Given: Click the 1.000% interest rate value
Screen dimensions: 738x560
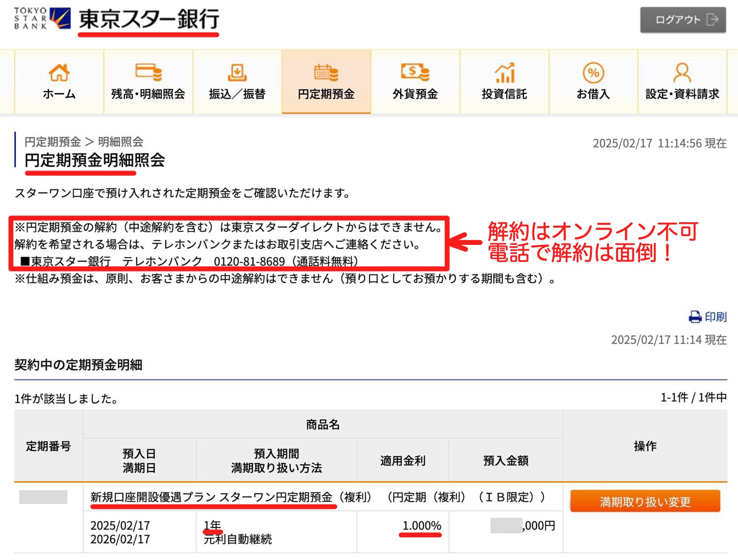Looking at the screenshot, I should (422, 526).
